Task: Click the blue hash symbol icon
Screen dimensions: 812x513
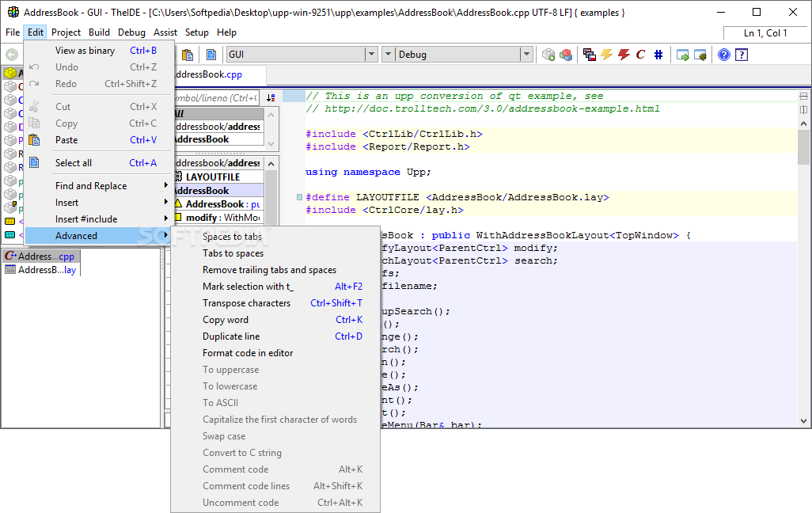Action: [x=658, y=55]
